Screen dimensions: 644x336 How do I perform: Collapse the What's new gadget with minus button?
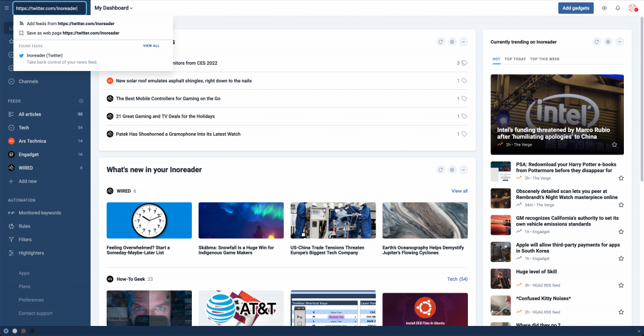[464, 170]
